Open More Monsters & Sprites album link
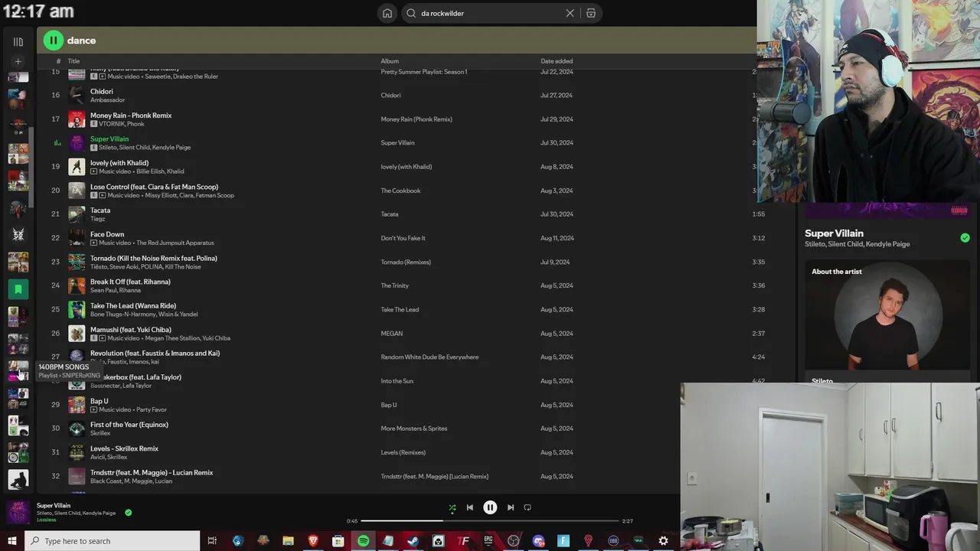The height and width of the screenshot is (551, 980). coord(414,429)
